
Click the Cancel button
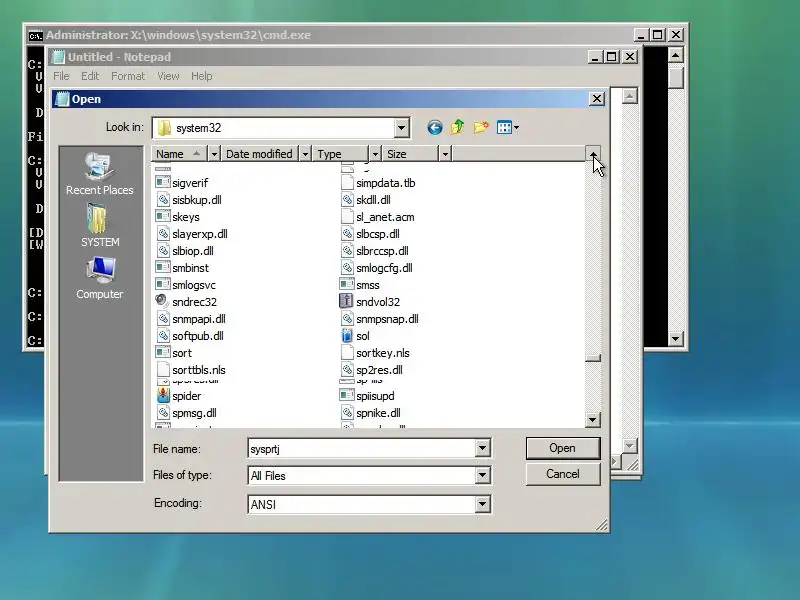[563, 474]
